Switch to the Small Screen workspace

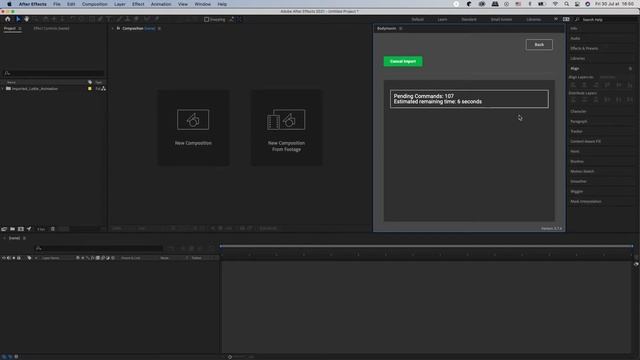coord(501,19)
